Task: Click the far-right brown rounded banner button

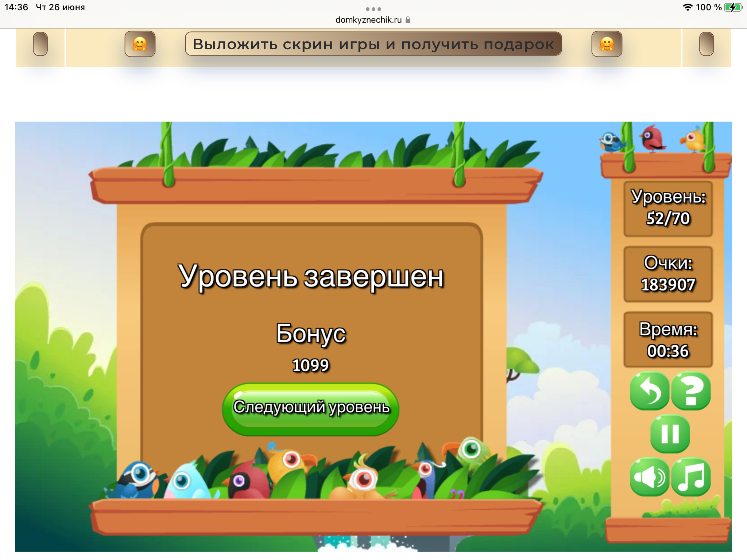Action: [707, 44]
